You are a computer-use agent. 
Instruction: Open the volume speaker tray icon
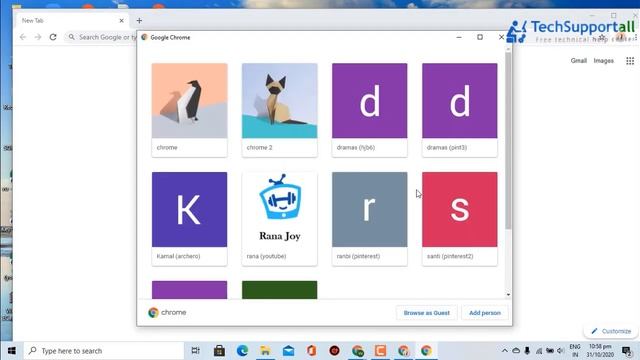pyautogui.click(x=561, y=351)
